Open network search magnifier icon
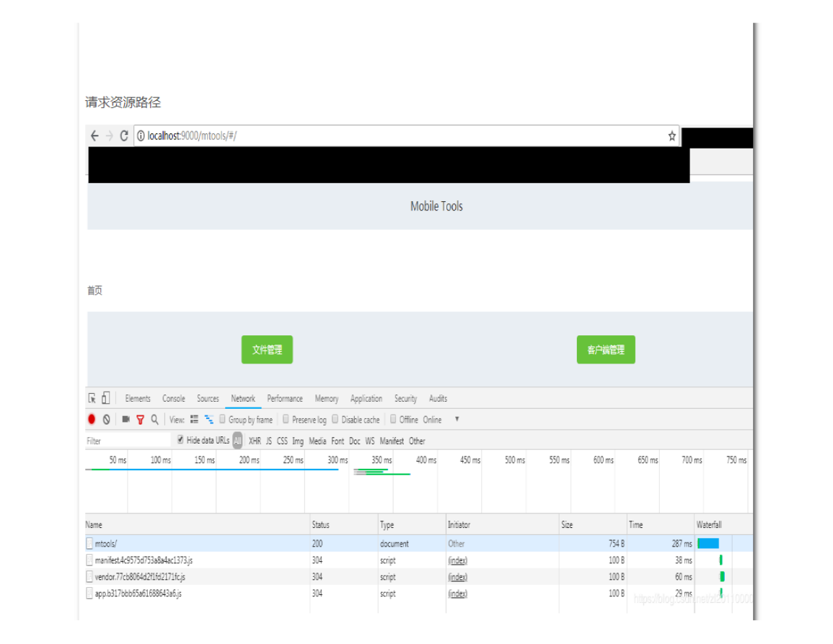 [154, 419]
